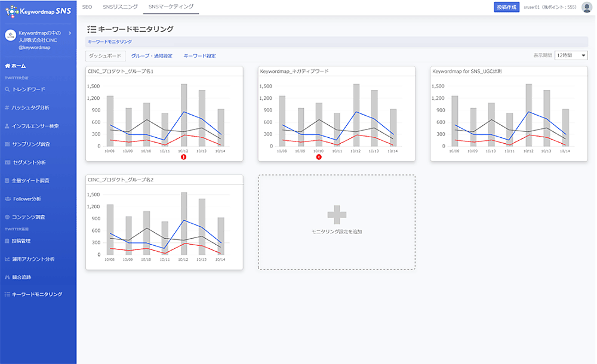Click the キーワード設定 link
The width and height of the screenshot is (597, 364).
click(199, 55)
